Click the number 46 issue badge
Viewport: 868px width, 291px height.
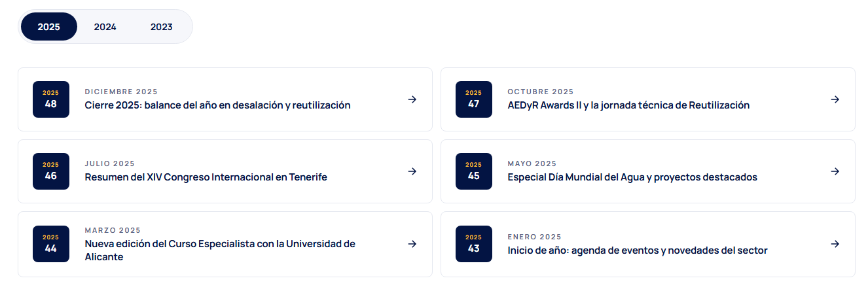tap(51, 171)
